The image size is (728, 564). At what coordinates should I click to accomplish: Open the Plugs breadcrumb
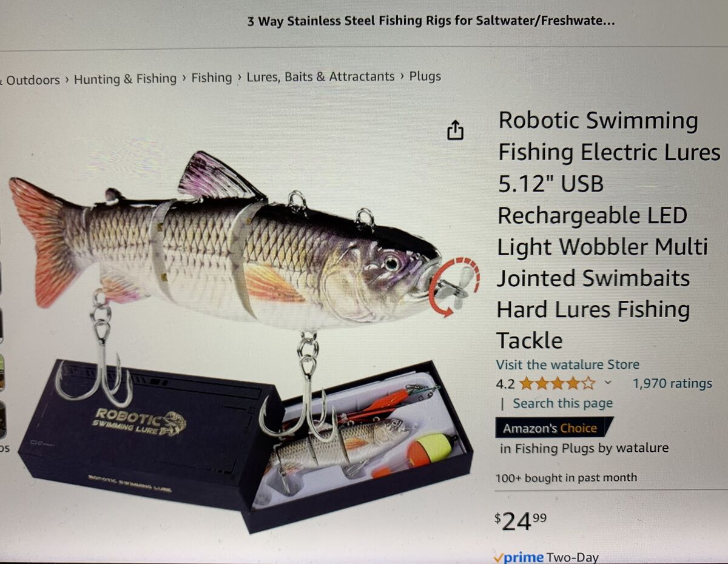tap(425, 76)
